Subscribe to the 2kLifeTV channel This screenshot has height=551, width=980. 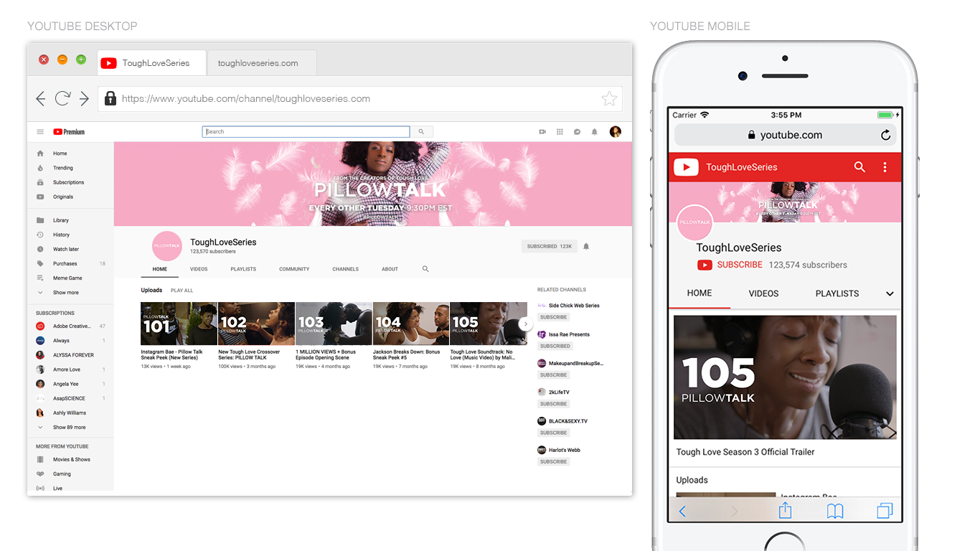click(553, 404)
